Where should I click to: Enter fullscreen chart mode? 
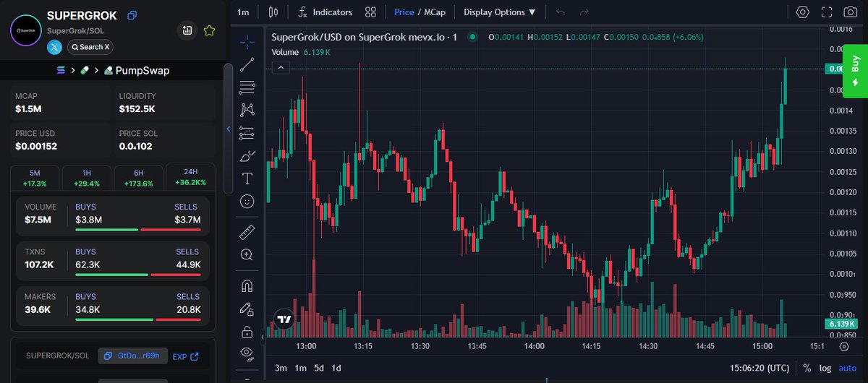pos(827,12)
